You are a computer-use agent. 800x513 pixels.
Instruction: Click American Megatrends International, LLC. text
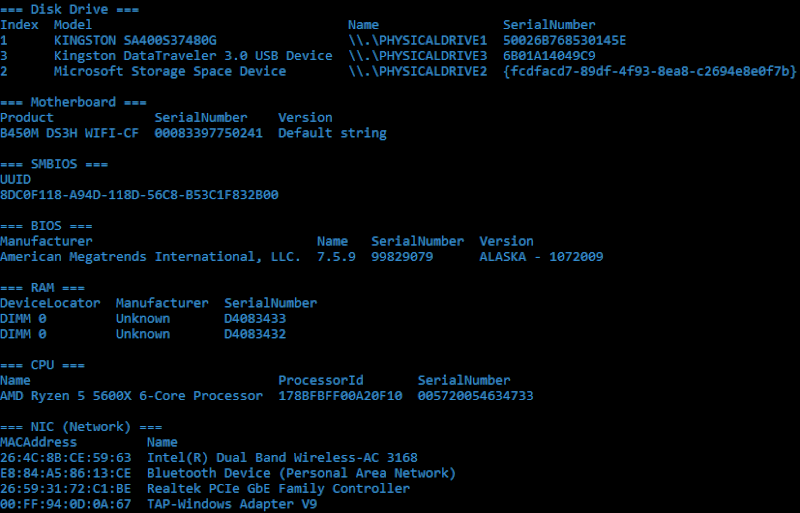coord(150,257)
